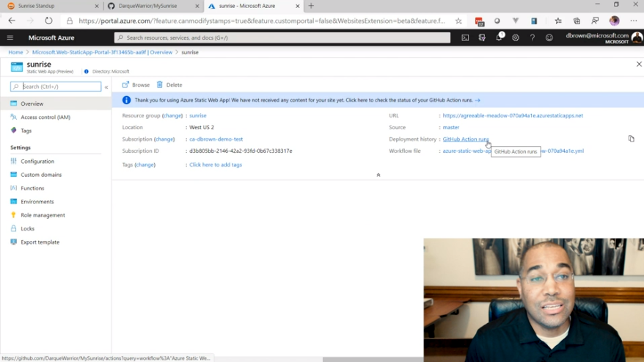Click the browser address bar

[x=262, y=21]
